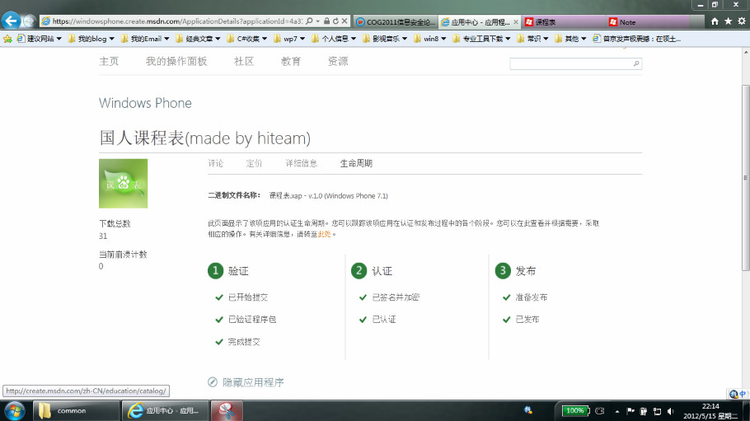Open the Windows Start orb
750x421 pixels.
click(14, 410)
